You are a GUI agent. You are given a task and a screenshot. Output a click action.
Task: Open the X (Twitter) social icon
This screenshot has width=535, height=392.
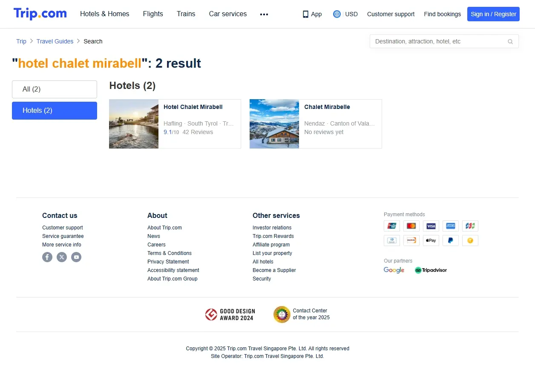(x=62, y=257)
